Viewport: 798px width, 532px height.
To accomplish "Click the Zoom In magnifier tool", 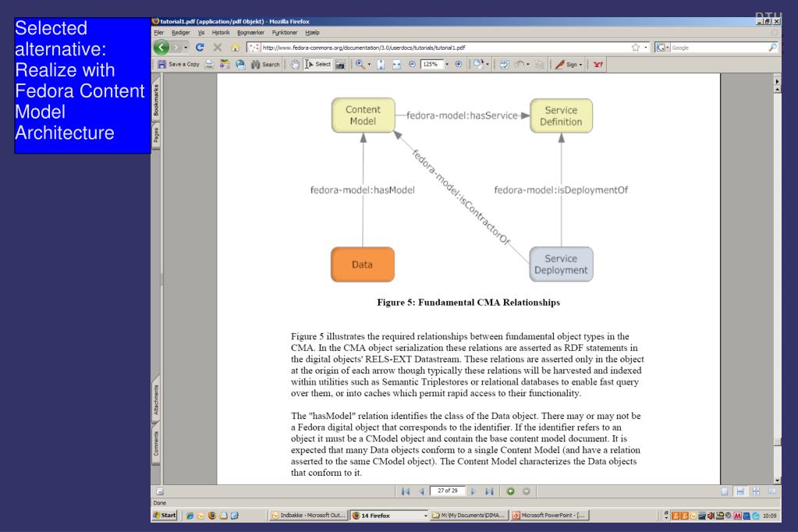I will pos(360,65).
